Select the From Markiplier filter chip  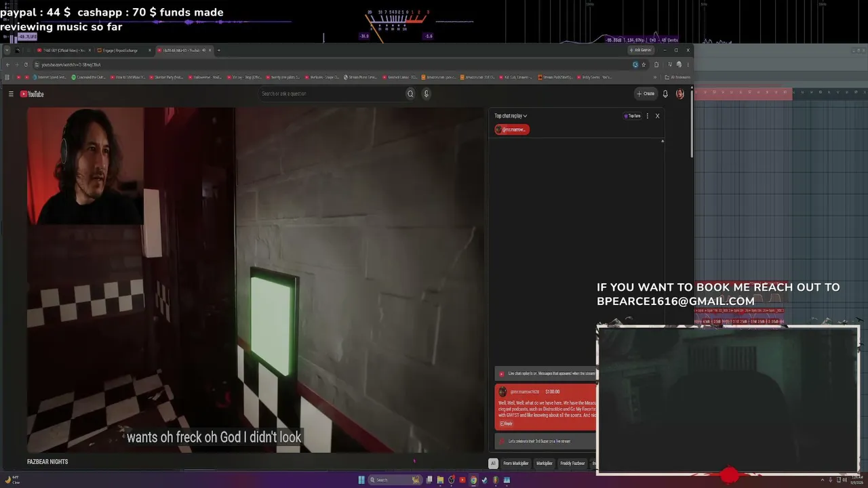pyautogui.click(x=515, y=464)
